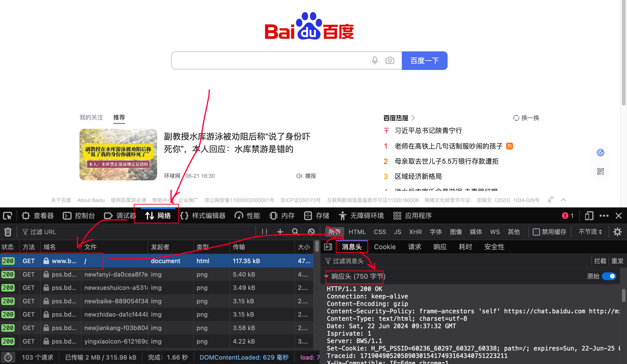Switch to 耗时 timings tab
Image resolution: width=627 pixels, height=364 pixels.
click(465, 247)
